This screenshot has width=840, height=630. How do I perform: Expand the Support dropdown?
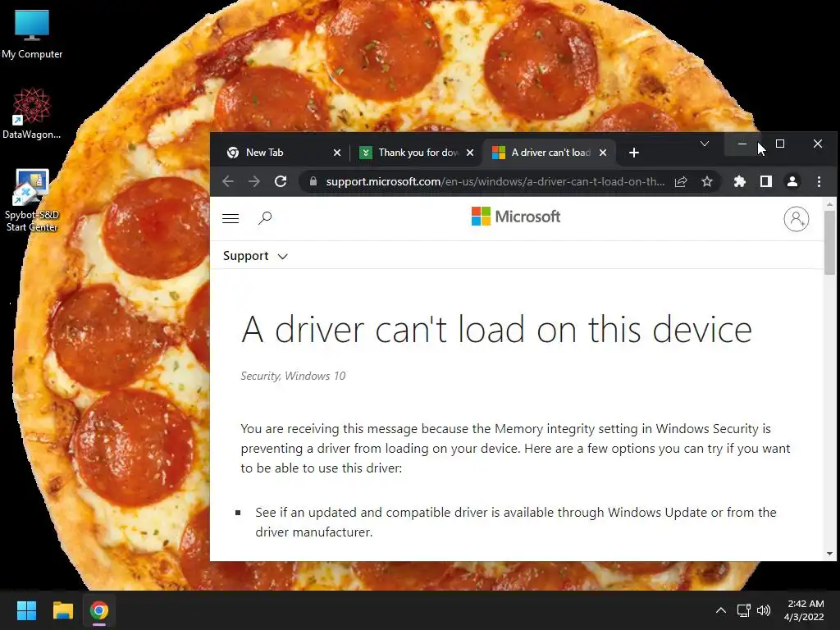coord(256,256)
